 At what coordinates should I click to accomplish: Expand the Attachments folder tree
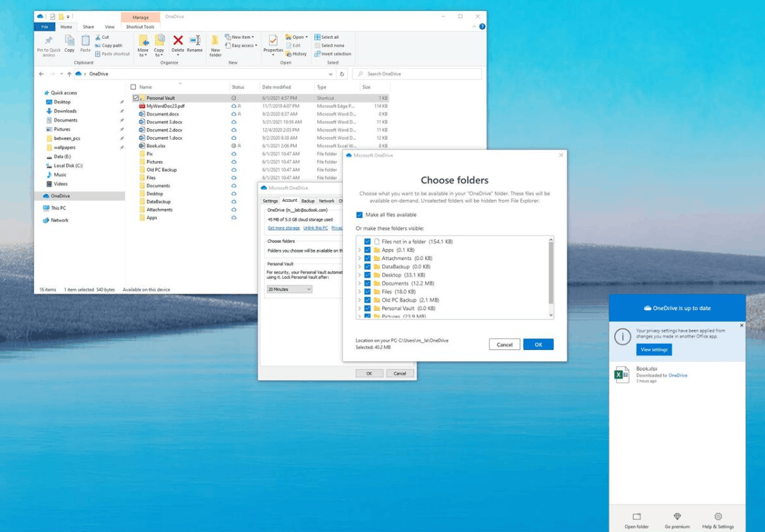point(359,259)
